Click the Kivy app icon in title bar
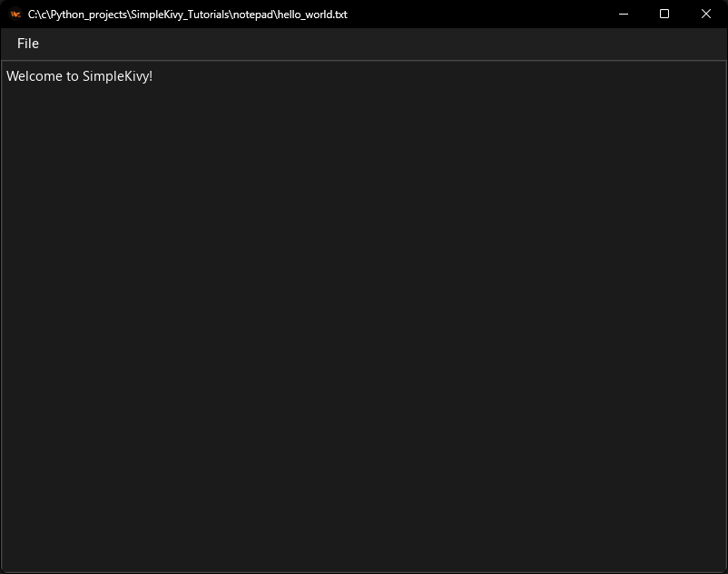Viewport: 728px width, 574px height. point(15,15)
